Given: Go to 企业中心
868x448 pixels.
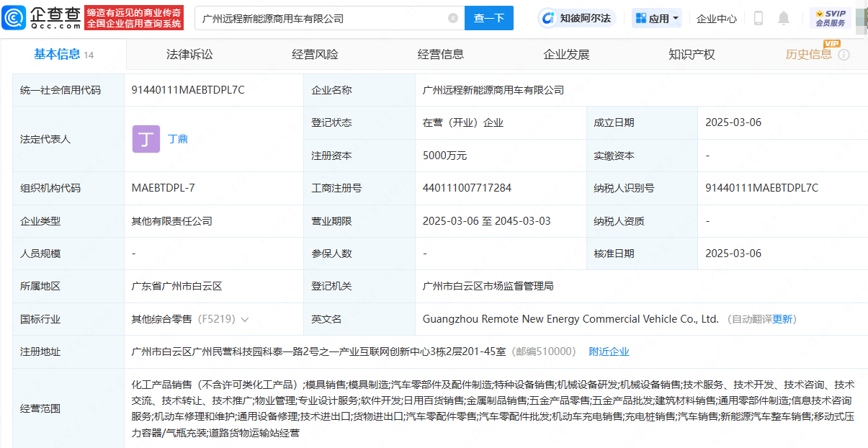Looking at the screenshot, I should pyautogui.click(x=717, y=19).
